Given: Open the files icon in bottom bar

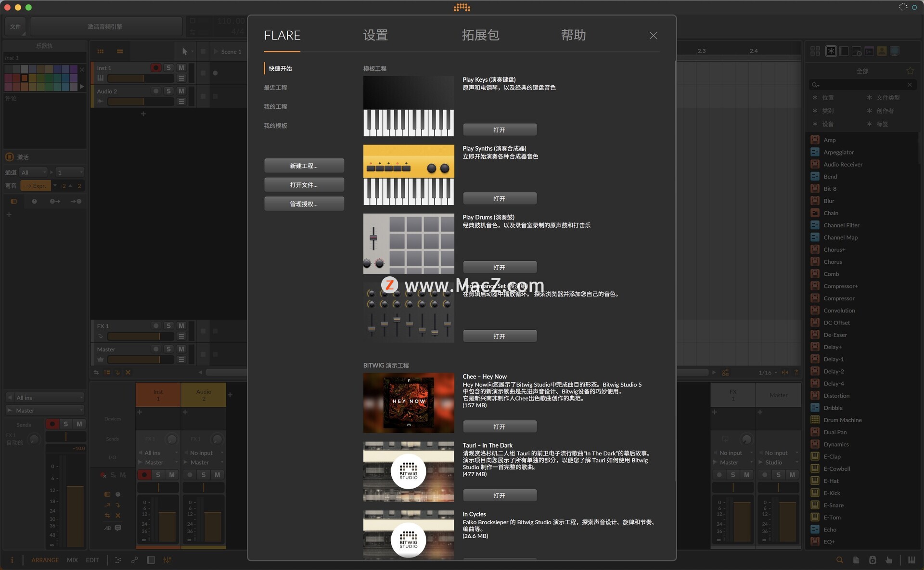Looking at the screenshot, I should [856, 560].
